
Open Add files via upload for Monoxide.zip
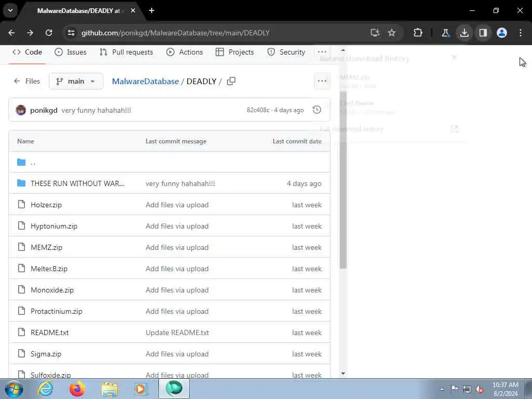(x=177, y=290)
